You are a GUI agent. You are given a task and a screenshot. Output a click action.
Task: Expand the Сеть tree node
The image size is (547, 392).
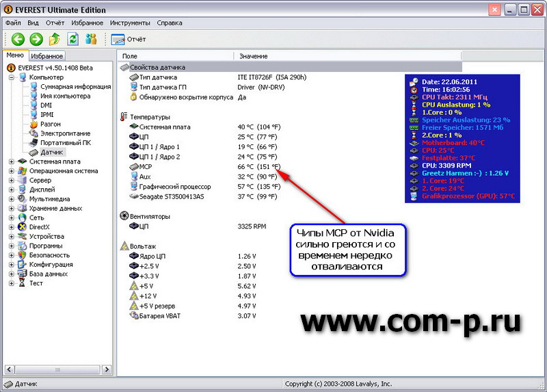click(12, 218)
